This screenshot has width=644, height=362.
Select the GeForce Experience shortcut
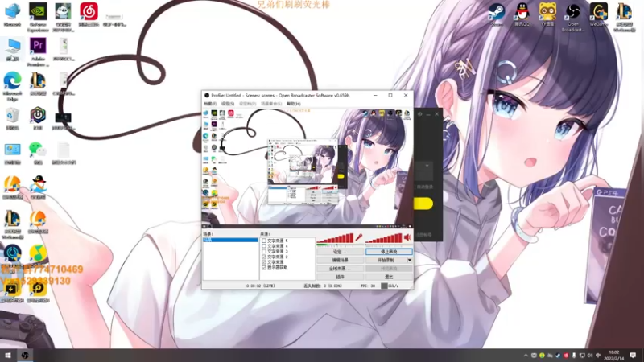[x=38, y=17]
